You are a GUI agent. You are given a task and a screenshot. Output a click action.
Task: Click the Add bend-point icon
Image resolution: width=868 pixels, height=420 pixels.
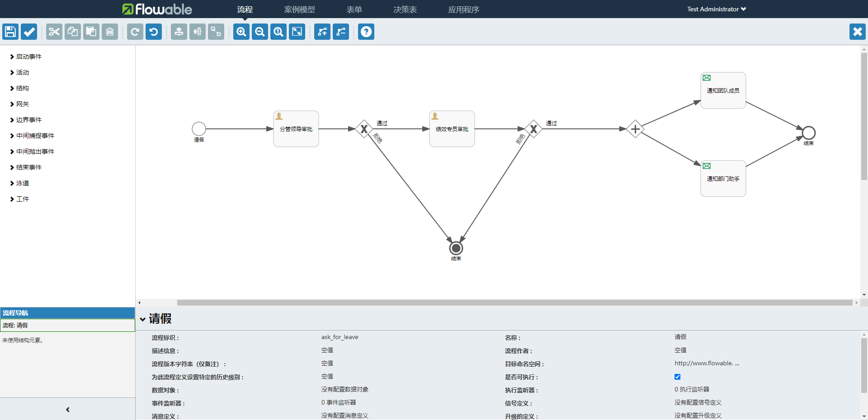click(x=322, y=32)
